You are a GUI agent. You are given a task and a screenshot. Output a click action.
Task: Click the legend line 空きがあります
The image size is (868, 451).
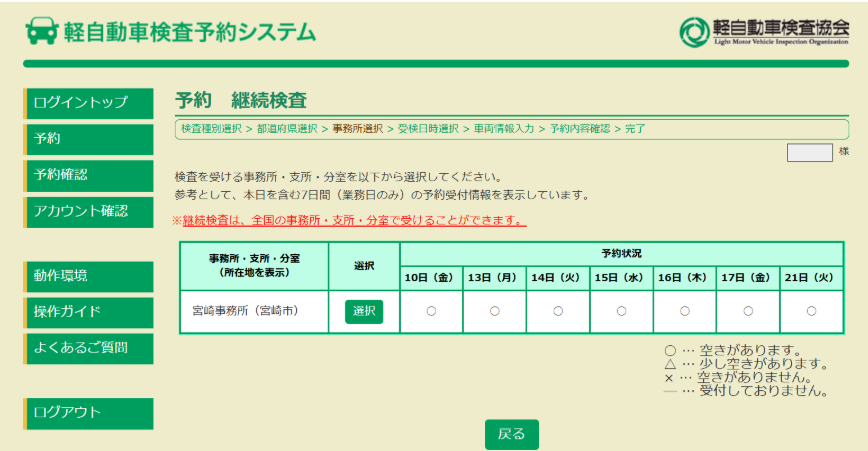click(733, 350)
